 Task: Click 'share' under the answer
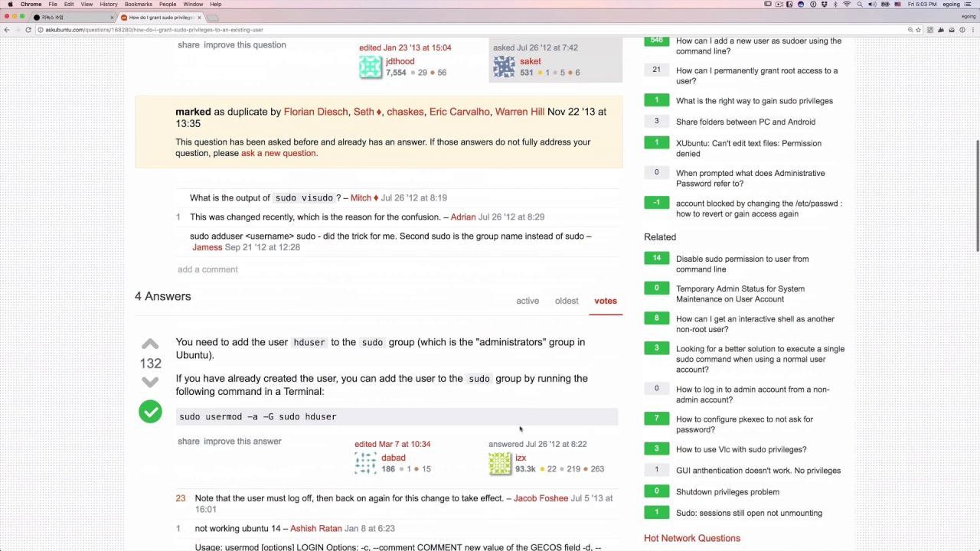188,442
